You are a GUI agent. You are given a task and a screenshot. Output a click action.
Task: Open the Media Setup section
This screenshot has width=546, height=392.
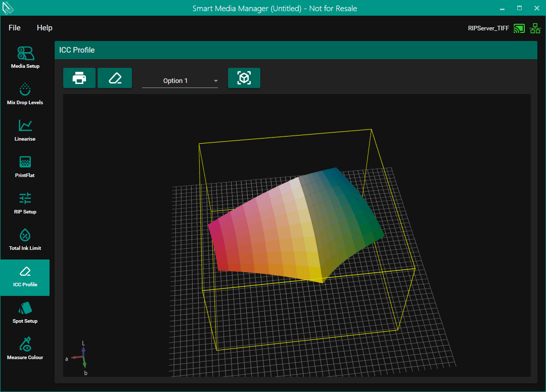click(25, 57)
